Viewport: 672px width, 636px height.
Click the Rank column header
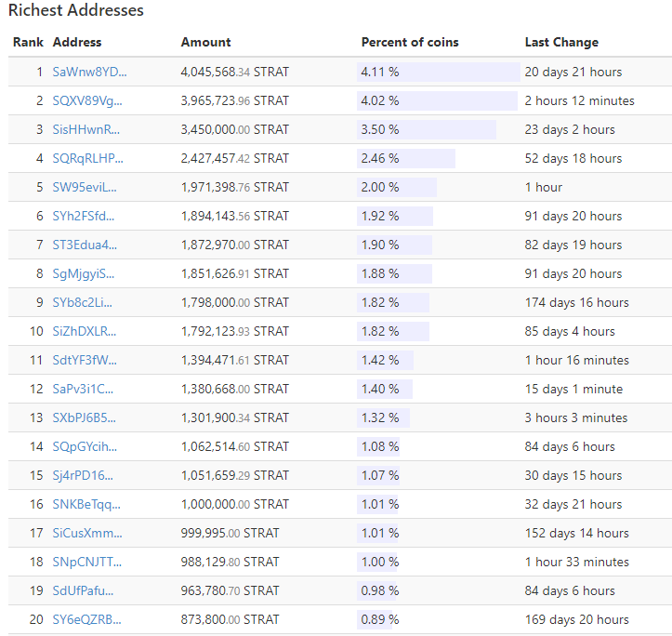(x=28, y=42)
